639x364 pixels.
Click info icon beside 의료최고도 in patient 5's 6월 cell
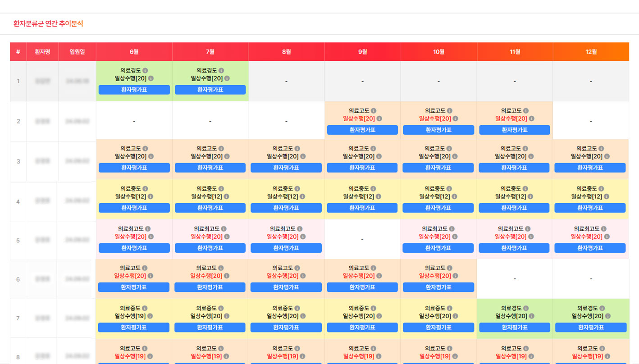pyautogui.click(x=148, y=229)
